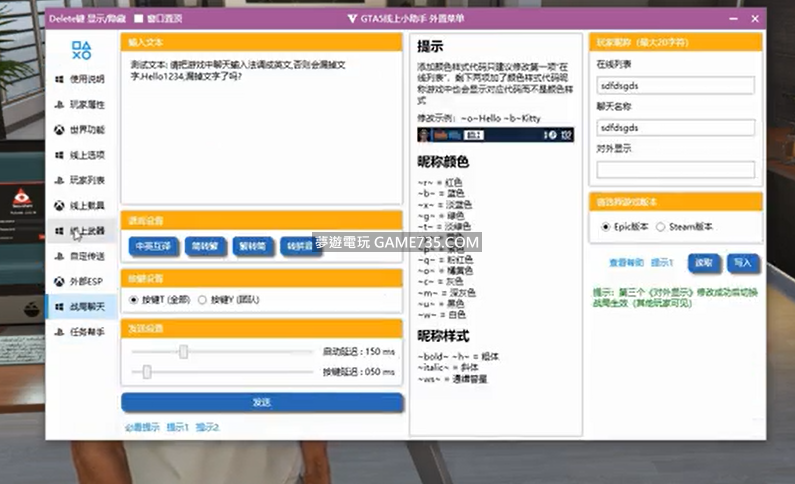Open 自定传送 custom teleport page
Image resolution: width=795 pixels, height=484 pixels.
click(81, 256)
